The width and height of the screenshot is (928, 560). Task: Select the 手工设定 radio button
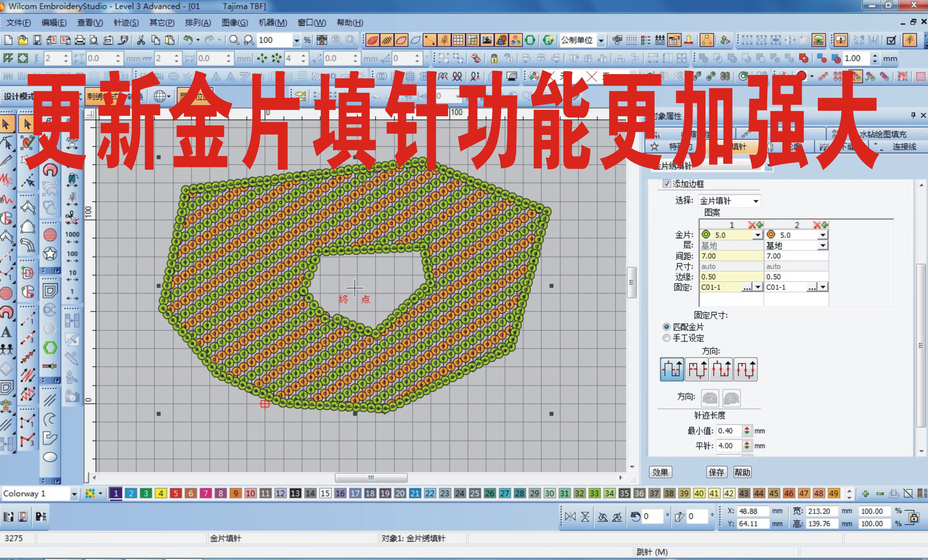point(666,337)
